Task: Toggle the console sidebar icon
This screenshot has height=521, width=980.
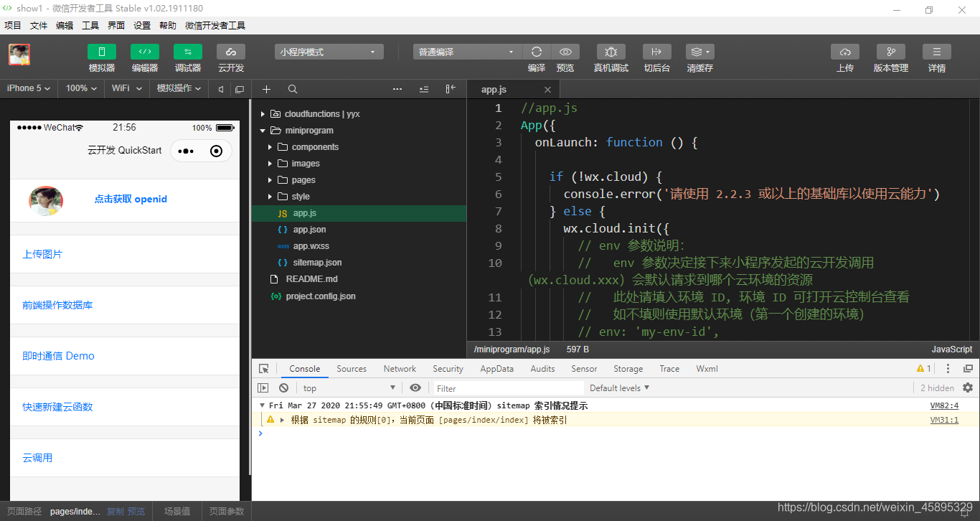Action: tap(263, 388)
